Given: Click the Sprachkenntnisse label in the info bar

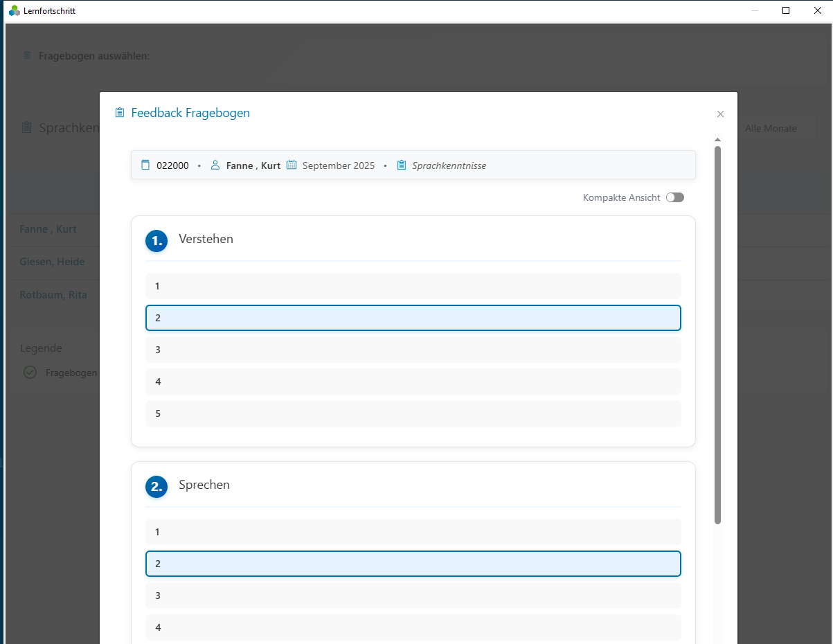Looking at the screenshot, I should [x=449, y=166].
